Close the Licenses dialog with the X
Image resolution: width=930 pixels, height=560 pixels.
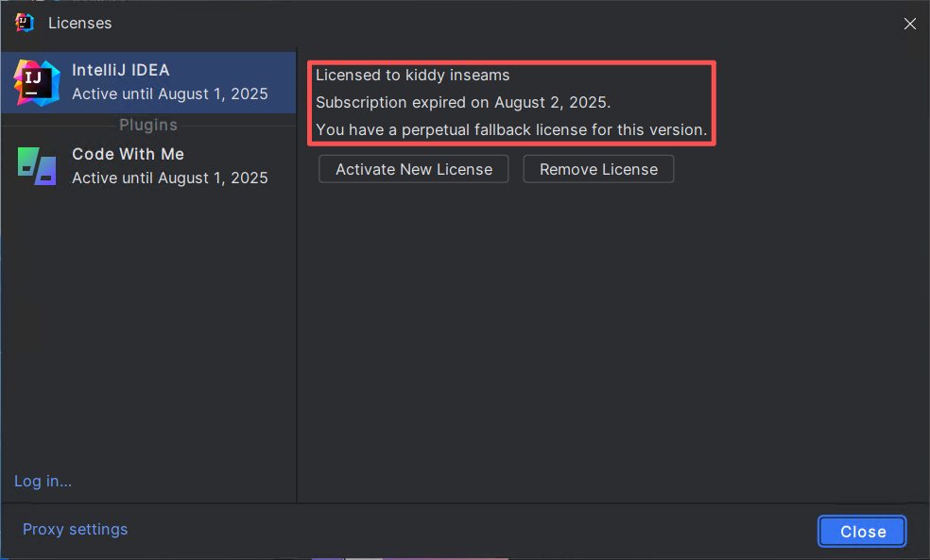(x=909, y=24)
